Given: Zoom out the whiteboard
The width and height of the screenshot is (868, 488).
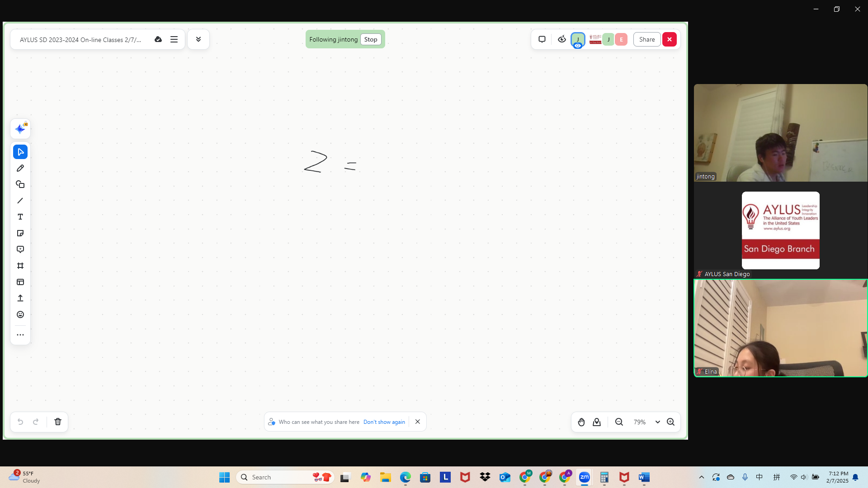Looking at the screenshot, I should coord(619,422).
